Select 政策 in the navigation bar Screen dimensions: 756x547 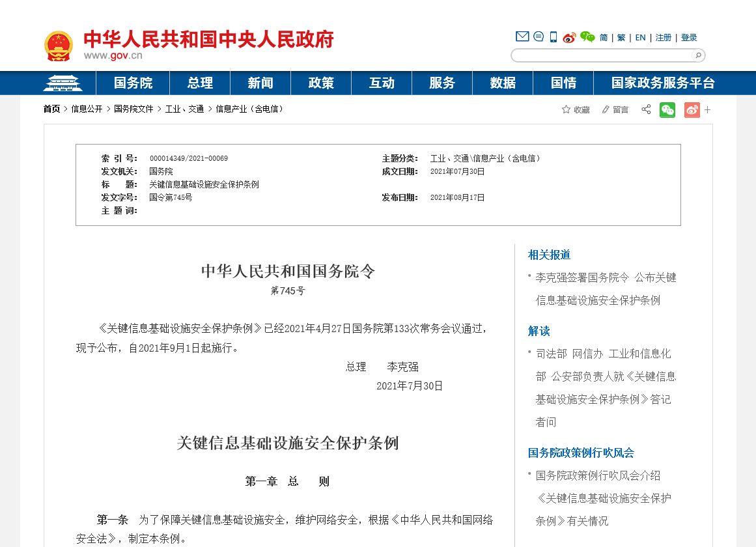pyautogui.click(x=321, y=83)
